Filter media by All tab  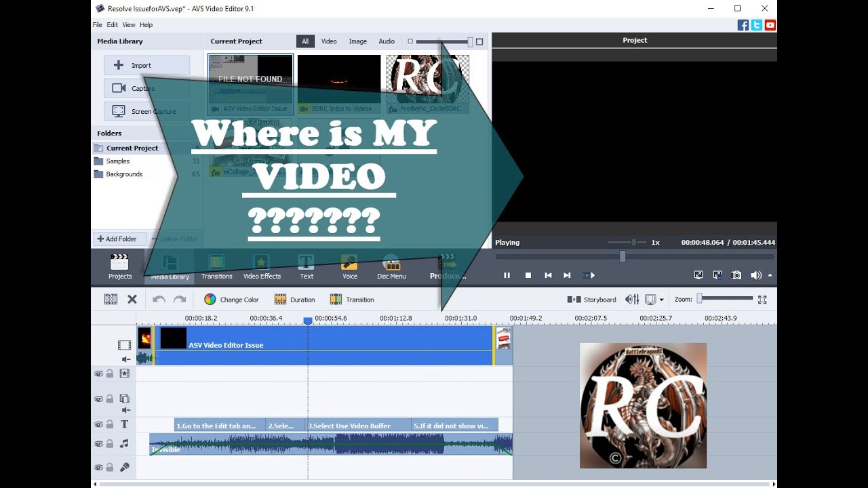[305, 41]
